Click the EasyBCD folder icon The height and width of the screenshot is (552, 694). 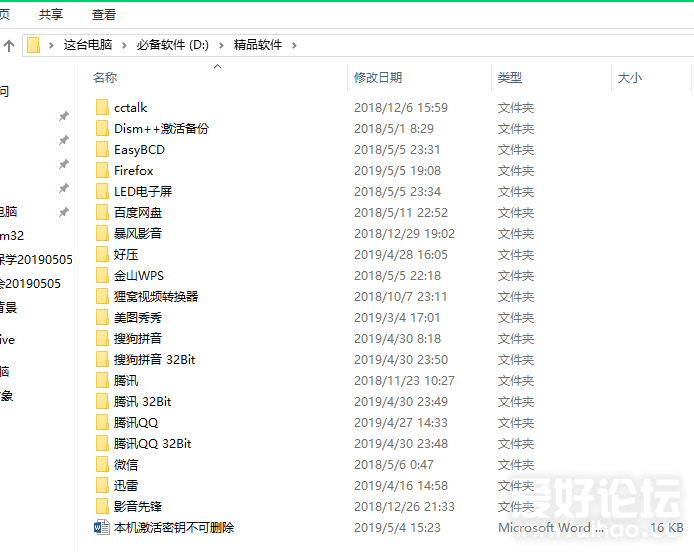point(102,150)
